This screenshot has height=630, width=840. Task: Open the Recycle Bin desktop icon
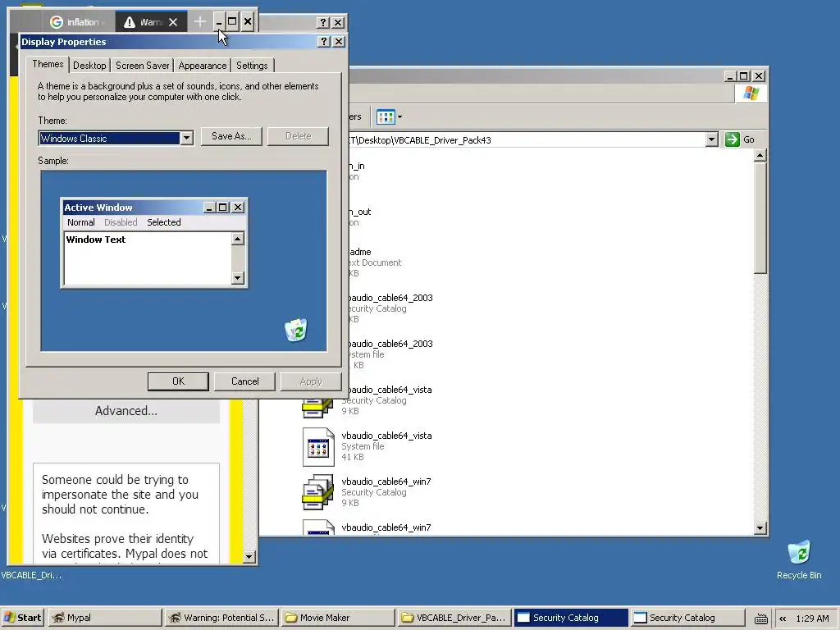[x=799, y=553]
